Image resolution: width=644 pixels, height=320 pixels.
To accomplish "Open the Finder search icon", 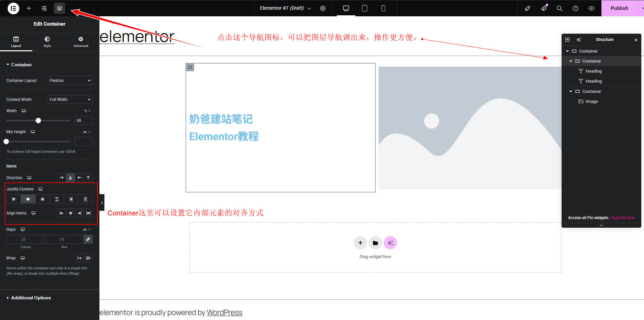I will coord(560,8).
